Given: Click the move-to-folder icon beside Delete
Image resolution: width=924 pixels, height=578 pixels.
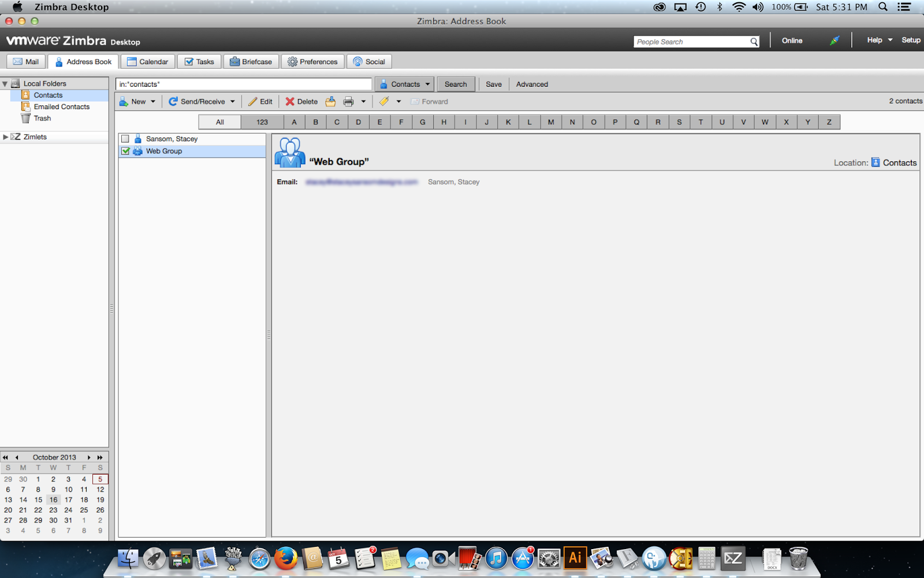Looking at the screenshot, I should [330, 102].
